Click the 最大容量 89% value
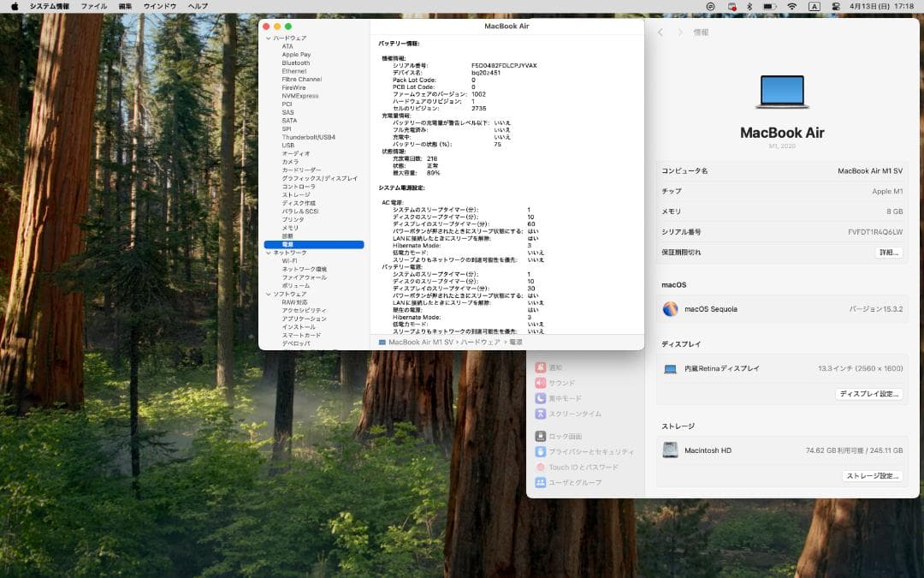Viewport: 924px width, 578px height. tap(433, 173)
